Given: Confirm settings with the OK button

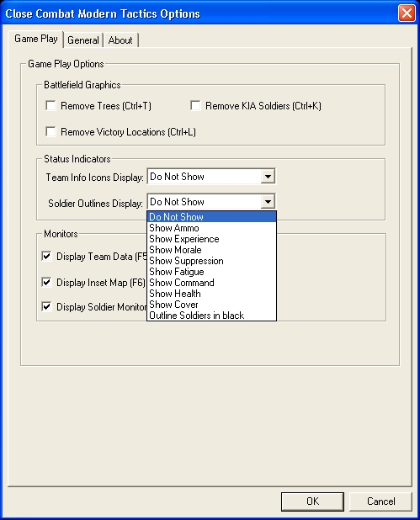Looking at the screenshot, I should click(312, 501).
